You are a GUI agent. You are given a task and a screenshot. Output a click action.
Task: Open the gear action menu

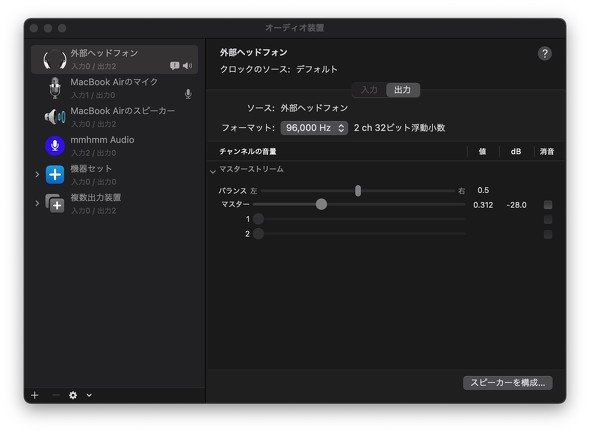pos(73,395)
